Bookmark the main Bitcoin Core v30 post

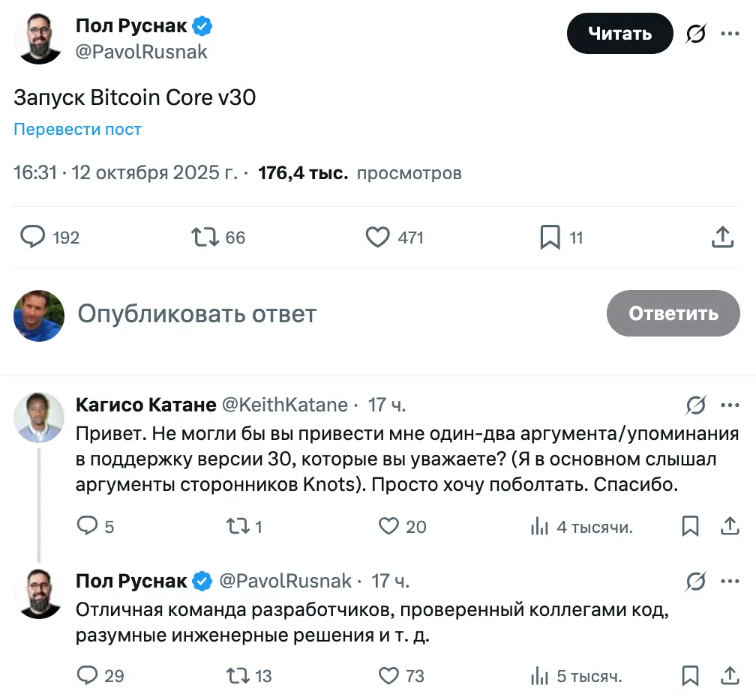tap(550, 238)
